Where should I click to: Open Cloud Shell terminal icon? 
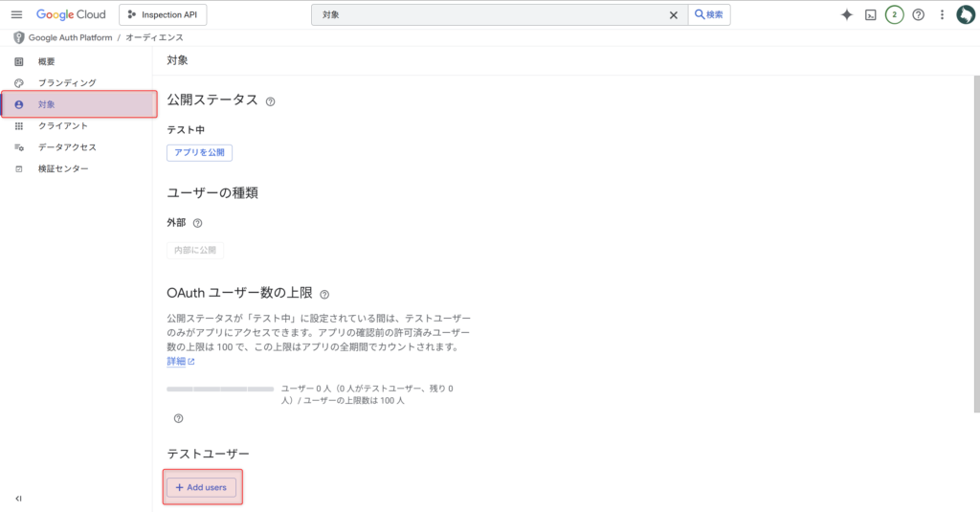(871, 14)
